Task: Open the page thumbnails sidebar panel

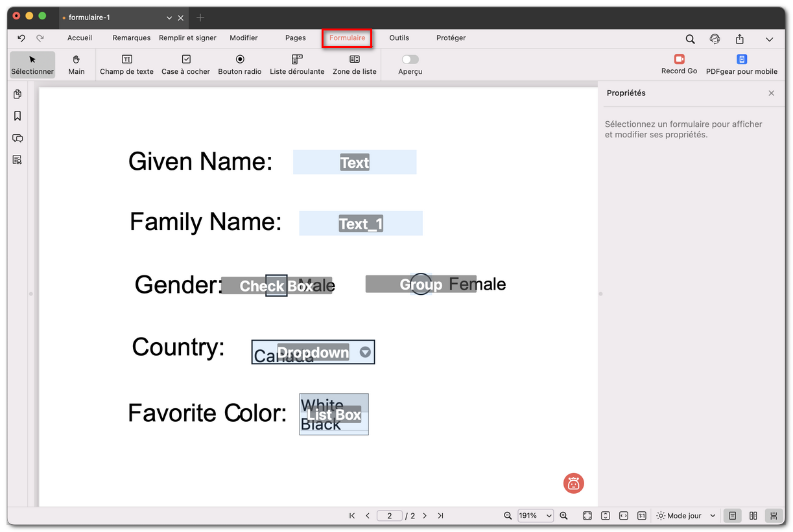Action: pos(18,94)
